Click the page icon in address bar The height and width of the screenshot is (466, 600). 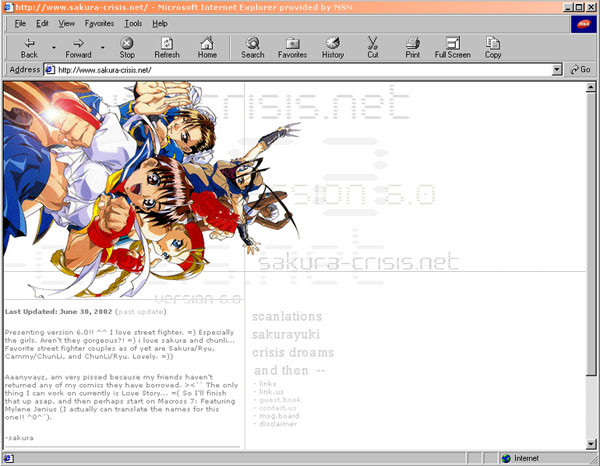tap(50, 70)
